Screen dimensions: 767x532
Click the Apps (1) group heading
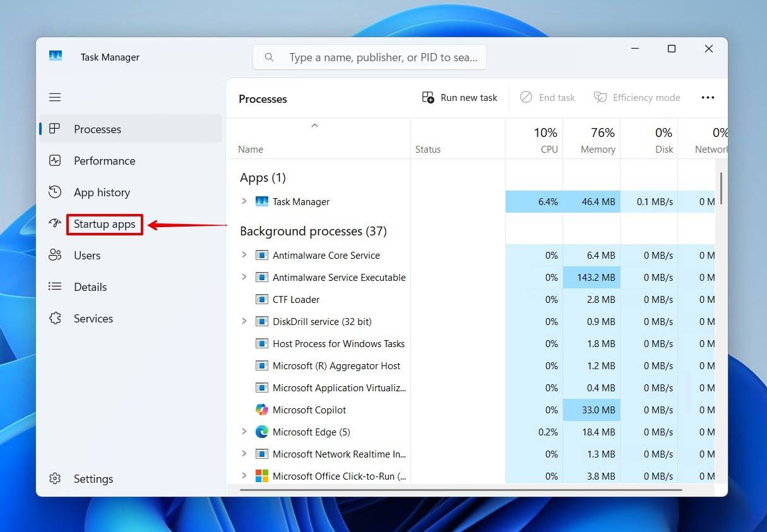coord(263,177)
